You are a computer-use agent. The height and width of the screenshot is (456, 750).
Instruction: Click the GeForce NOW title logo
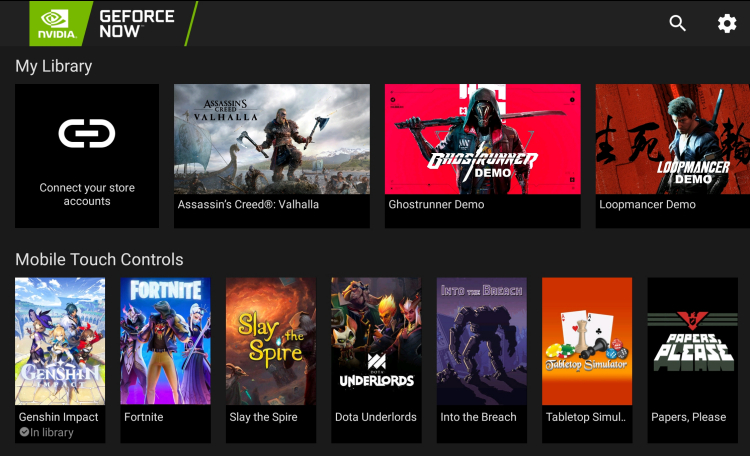137,23
